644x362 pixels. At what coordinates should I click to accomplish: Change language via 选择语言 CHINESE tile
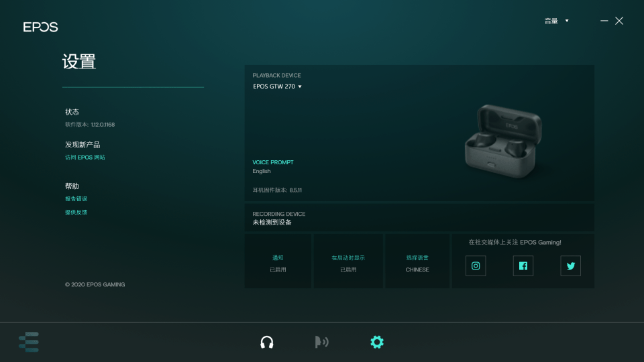(x=417, y=261)
